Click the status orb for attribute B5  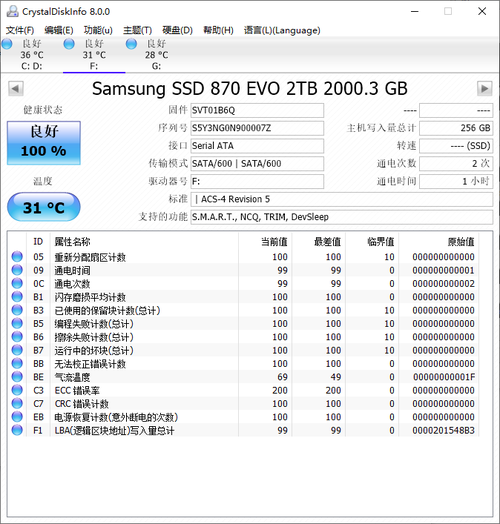click(17, 323)
